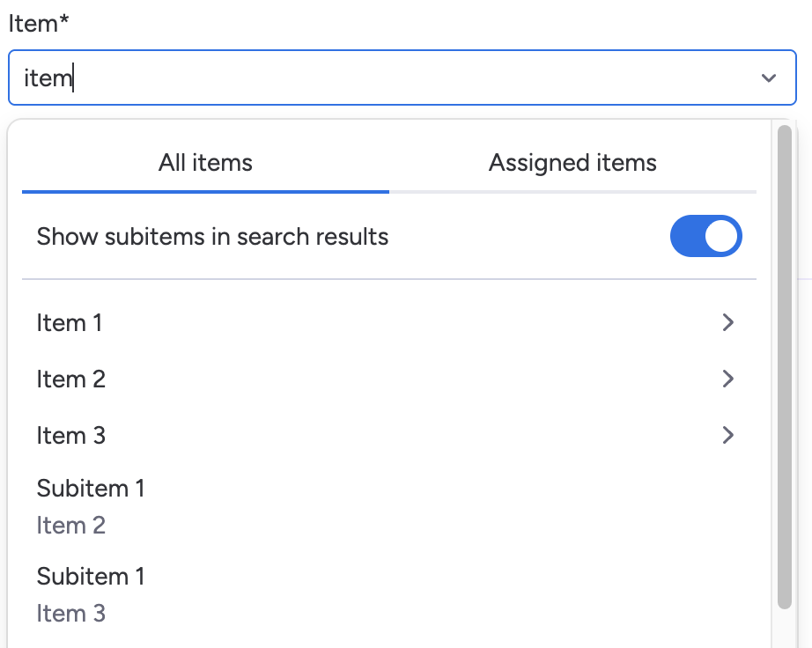Select Item 1 from the results
Viewport: 812px width, 648px height.
(70, 323)
